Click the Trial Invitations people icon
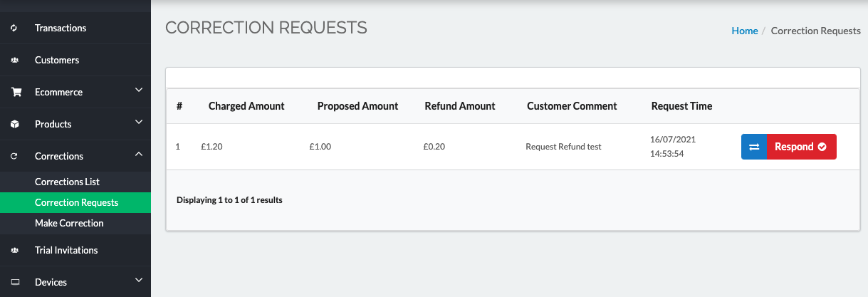Screen dimensions: 868x297 click(14, 251)
